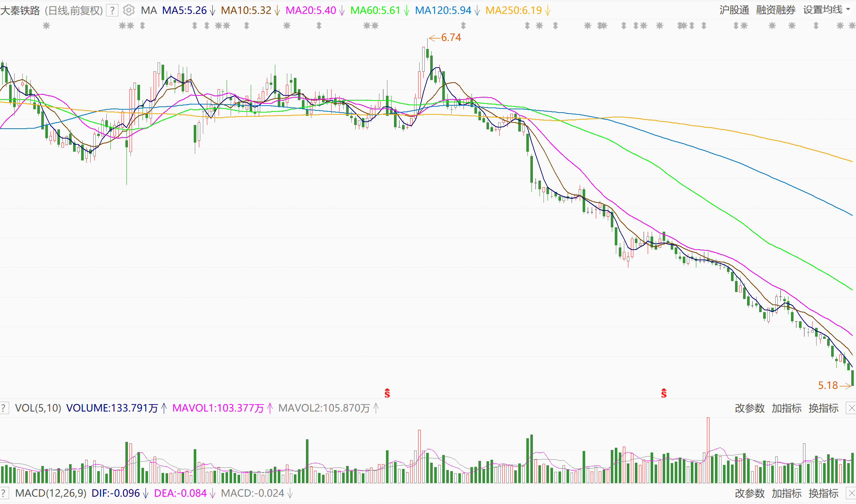This screenshot has width=856, height=504.
Task: Click the right red S marker on the chart
Action: pyautogui.click(x=664, y=393)
